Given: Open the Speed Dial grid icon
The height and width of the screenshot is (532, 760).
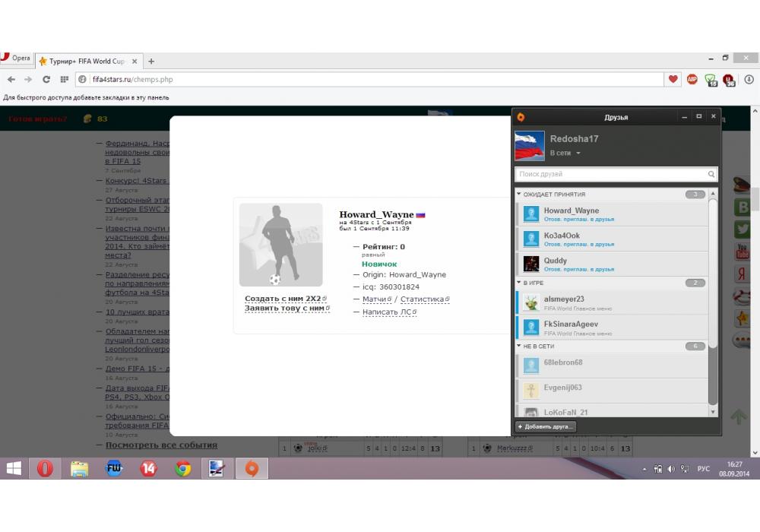Looking at the screenshot, I should point(64,79).
